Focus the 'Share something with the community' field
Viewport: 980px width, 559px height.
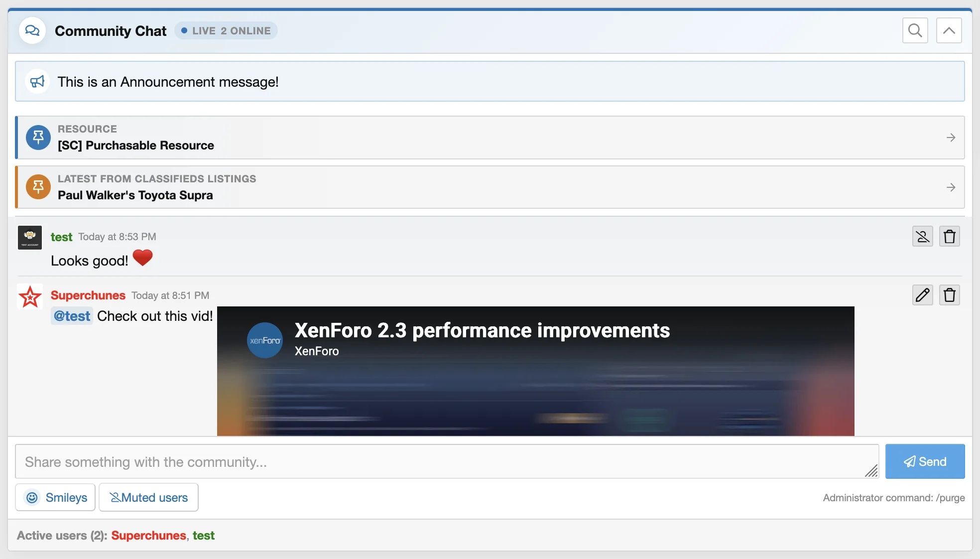(447, 462)
